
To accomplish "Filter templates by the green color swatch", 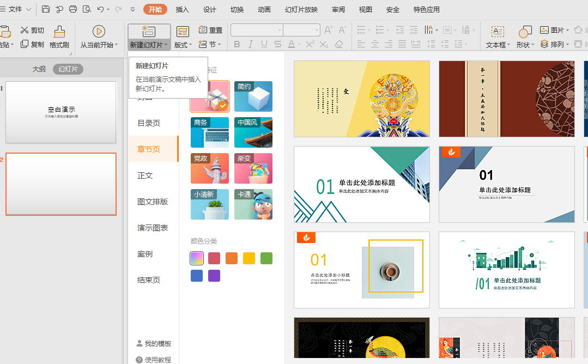I will coord(266,258).
